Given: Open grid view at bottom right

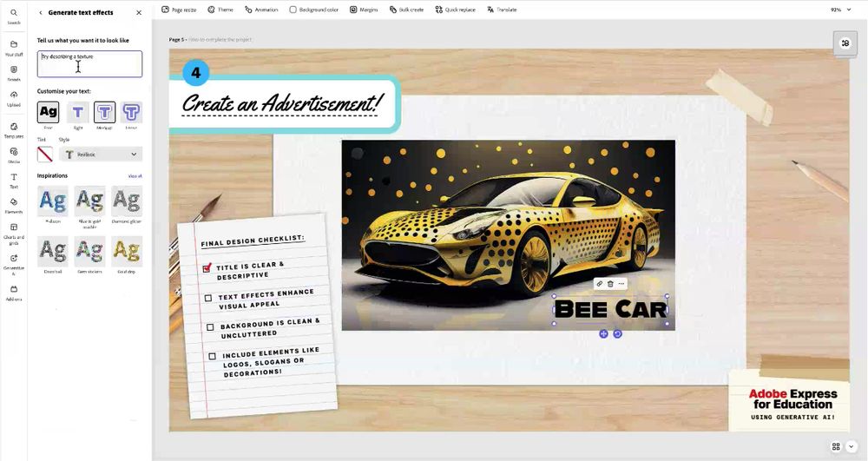Looking at the screenshot, I should coord(836,446).
